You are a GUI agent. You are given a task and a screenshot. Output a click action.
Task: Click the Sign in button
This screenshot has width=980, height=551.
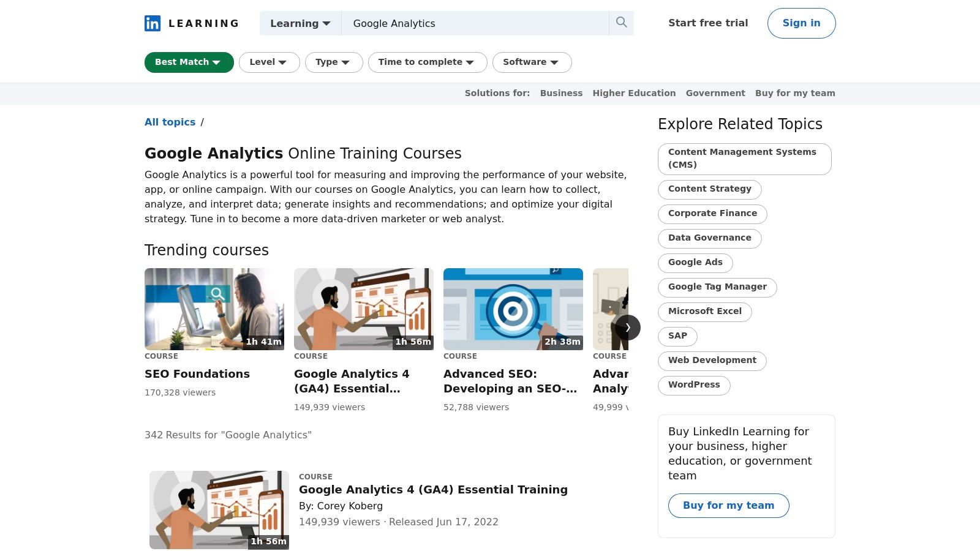tap(801, 23)
